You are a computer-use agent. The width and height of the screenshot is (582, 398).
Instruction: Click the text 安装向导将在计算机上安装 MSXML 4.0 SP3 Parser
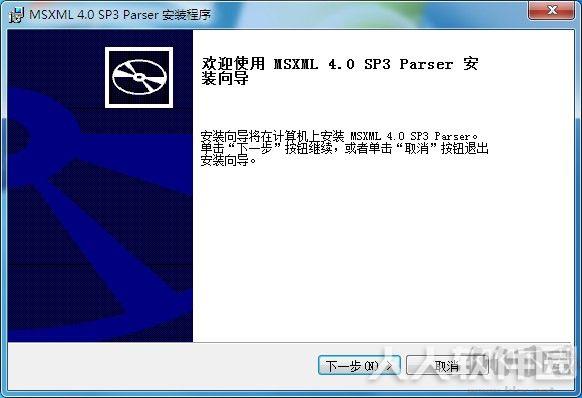click(339, 136)
